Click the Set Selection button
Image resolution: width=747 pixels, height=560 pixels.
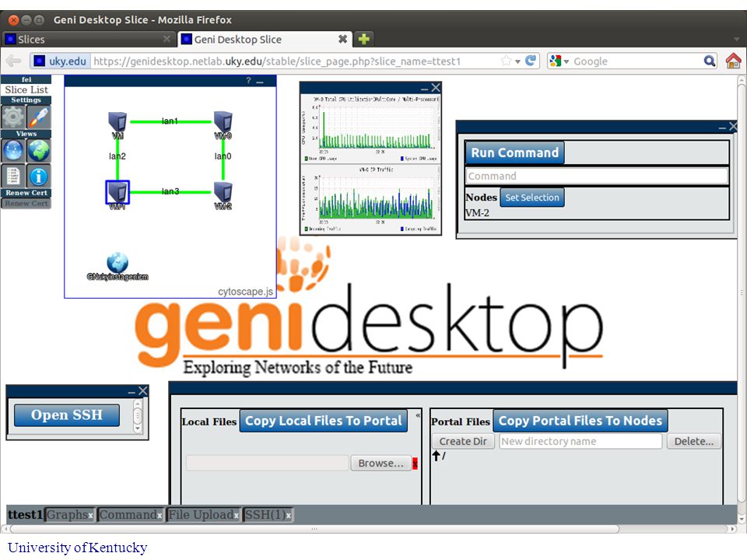pyautogui.click(x=532, y=198)
